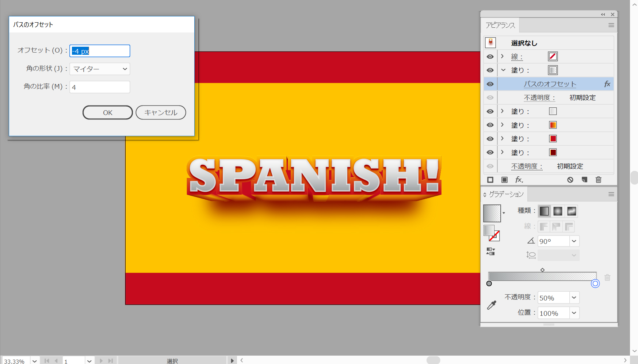This screenshot has height=364, width=638.
Task: Click the OK button
Action: coord(107,112)
